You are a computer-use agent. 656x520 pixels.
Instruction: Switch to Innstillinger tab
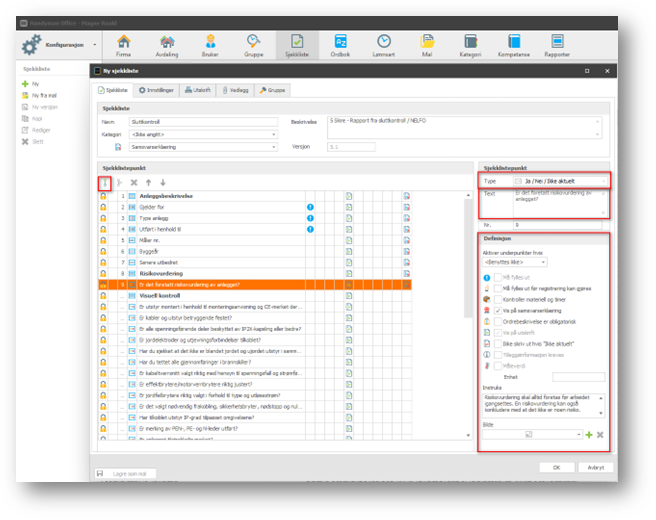pyautogui.click(x=156, y=90)
